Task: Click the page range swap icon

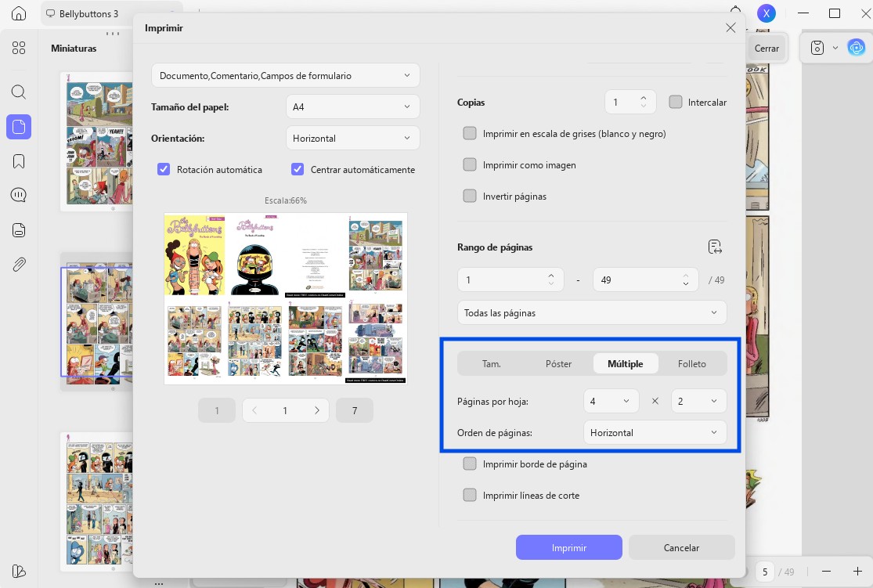Action: 715,247
